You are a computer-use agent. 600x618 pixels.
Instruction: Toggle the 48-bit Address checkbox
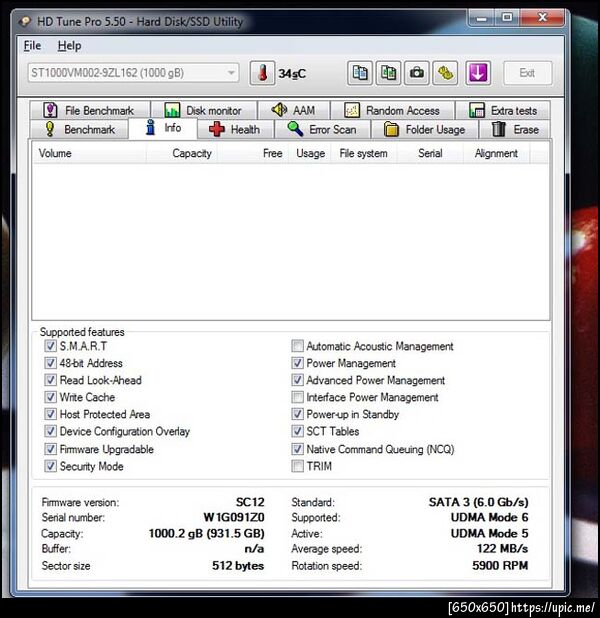click(x=50, y=363)
